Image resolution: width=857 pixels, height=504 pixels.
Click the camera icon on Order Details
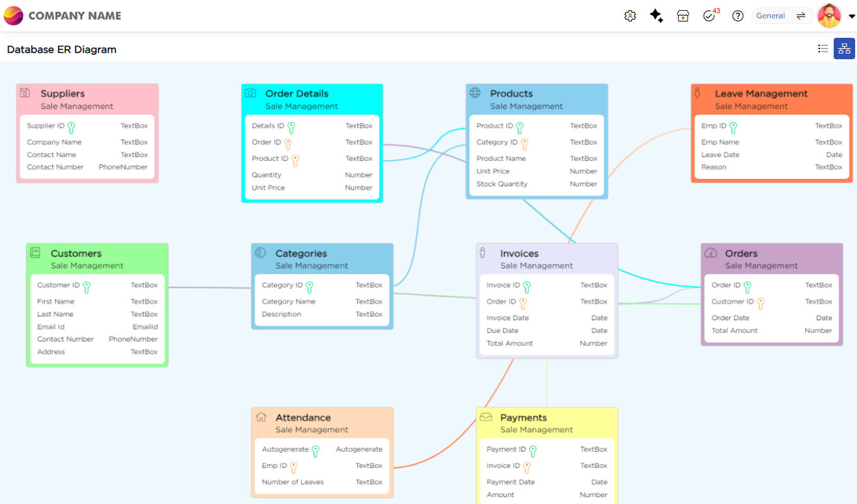click(250, 93)
